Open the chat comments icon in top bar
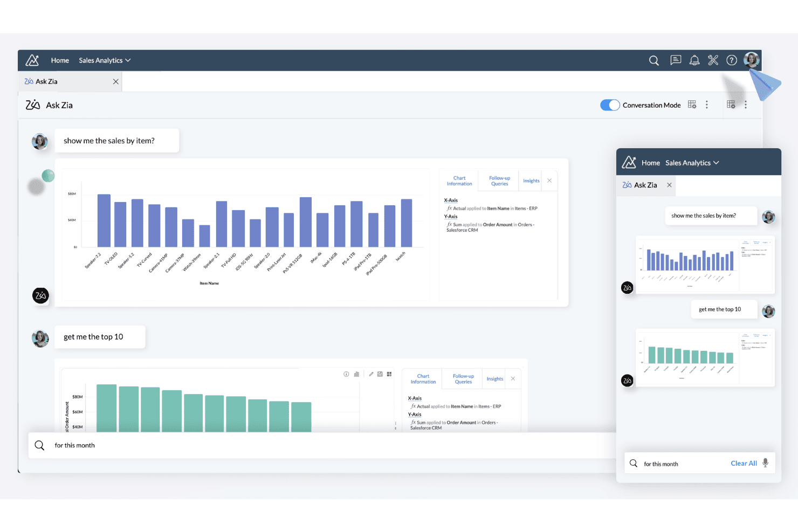This screenshot has height=532, width=798. (676, 60)
